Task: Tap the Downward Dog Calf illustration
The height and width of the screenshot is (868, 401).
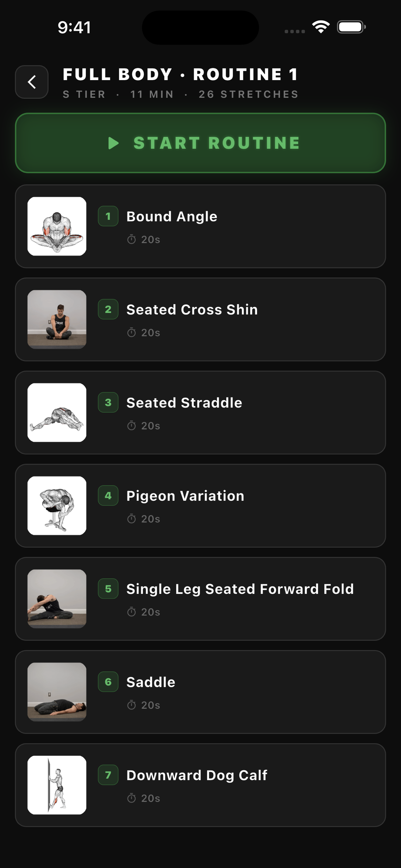Action: pos(57,785)
